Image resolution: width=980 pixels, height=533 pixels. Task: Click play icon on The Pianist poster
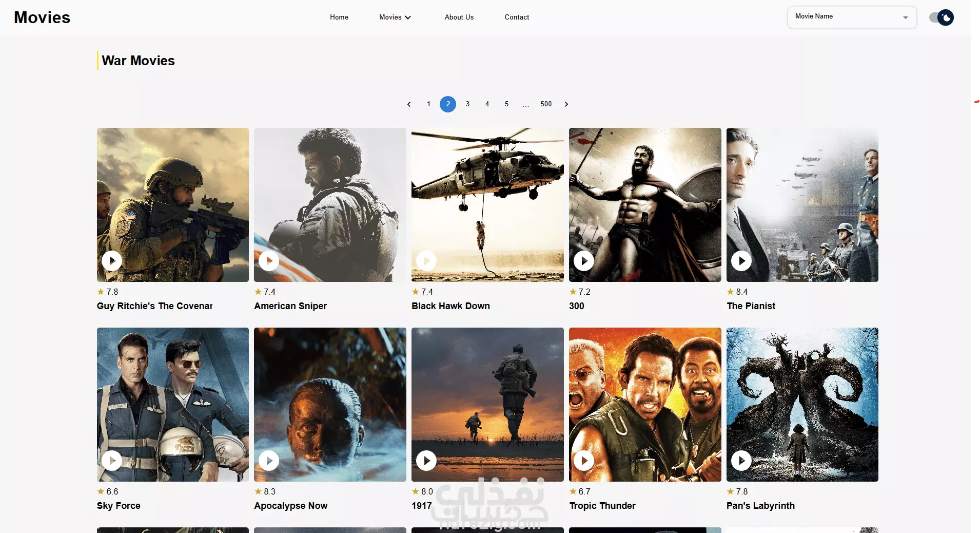point(741,261)
